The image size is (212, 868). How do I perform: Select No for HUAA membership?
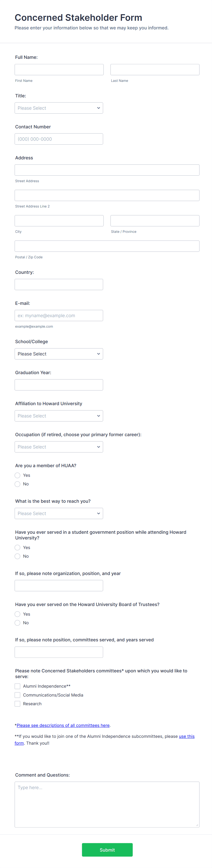coord(17,484)
